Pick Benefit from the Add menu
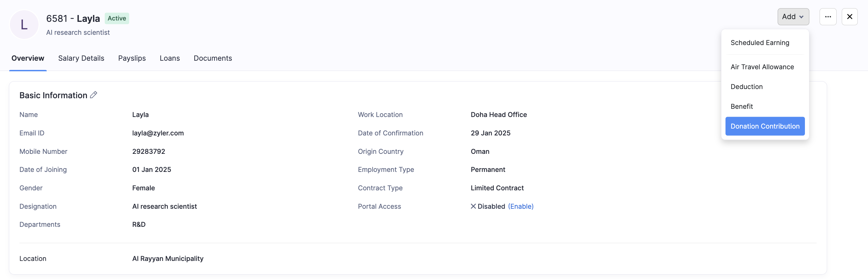868x279 pixels. [742, 106]
